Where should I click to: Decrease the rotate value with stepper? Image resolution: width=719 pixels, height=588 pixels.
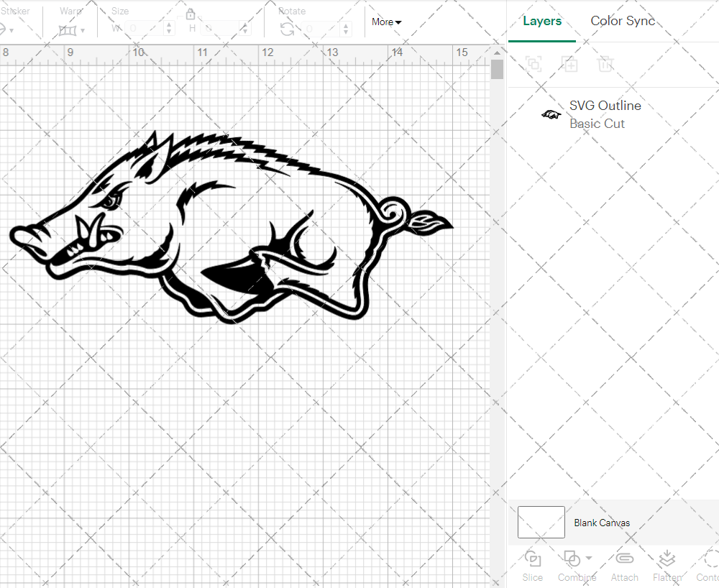point(345,33)
